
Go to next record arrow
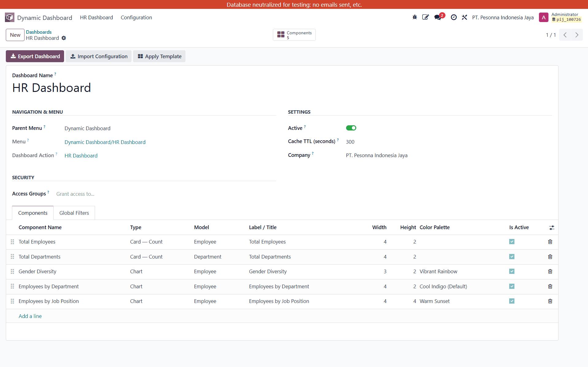point(577,35)
